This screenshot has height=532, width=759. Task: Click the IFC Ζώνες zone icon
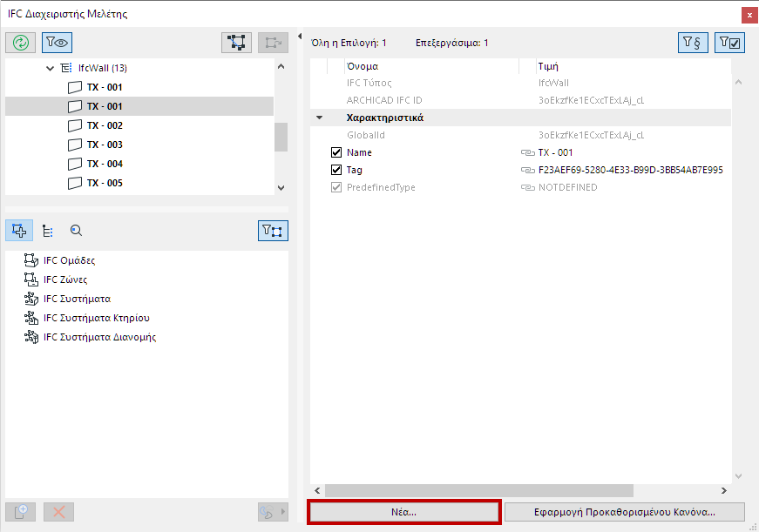click(x=31, y=279)
